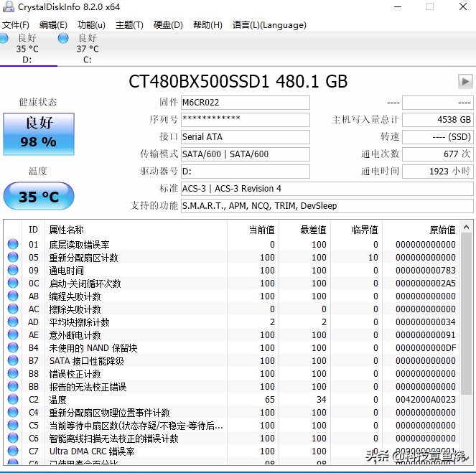This screenshot has height=473, width=476.
Task: Open the 语言(L)(Language) menu
Action: 269,25
